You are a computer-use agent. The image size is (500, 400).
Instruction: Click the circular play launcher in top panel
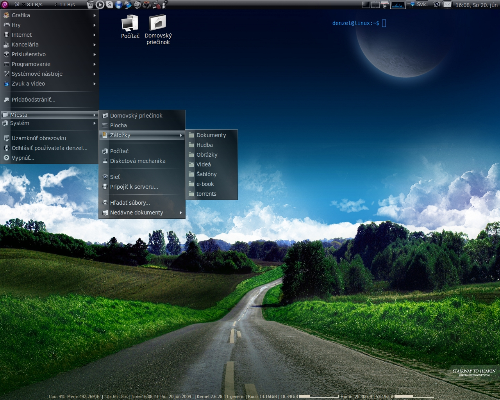coord(100,4)
